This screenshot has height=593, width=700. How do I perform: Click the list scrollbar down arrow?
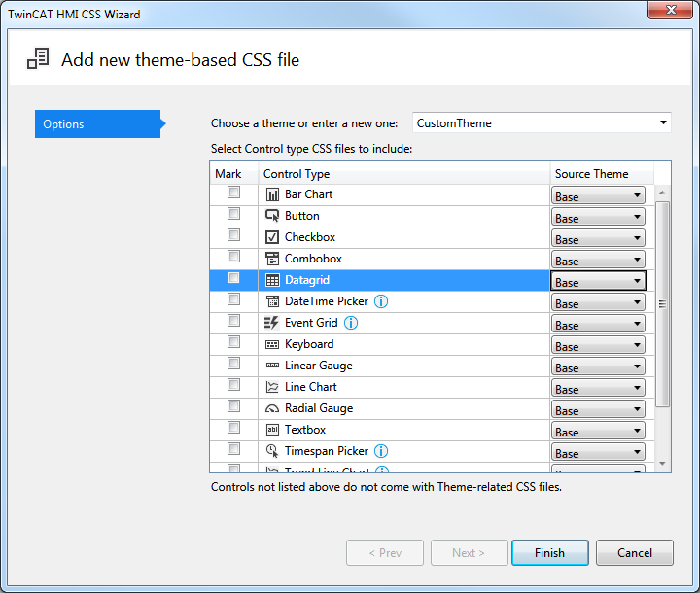click(x=662, y=464)
